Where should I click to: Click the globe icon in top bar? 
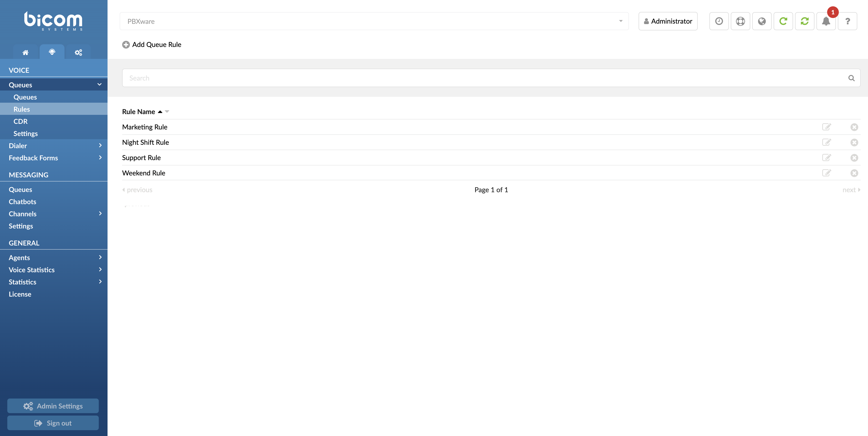point(761,21)
